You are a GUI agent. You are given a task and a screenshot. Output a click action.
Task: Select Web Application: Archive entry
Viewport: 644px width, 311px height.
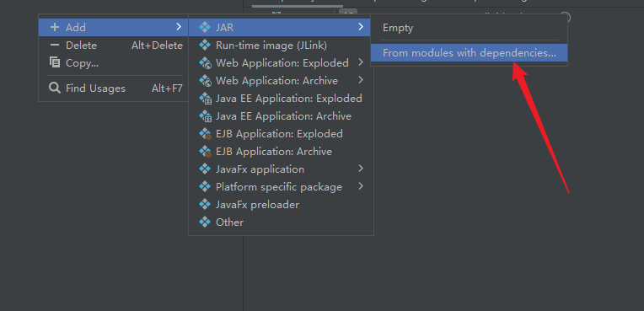coord(280,81)
